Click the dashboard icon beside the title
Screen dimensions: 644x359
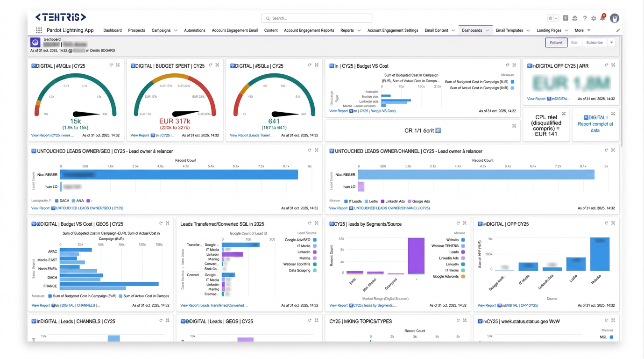point(35,43)
